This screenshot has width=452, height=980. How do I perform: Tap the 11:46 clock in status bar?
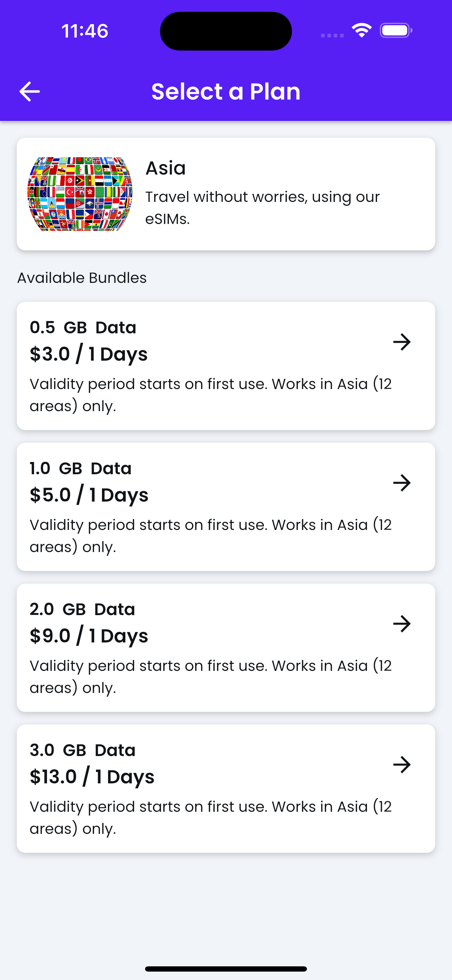tap(85, 31)
